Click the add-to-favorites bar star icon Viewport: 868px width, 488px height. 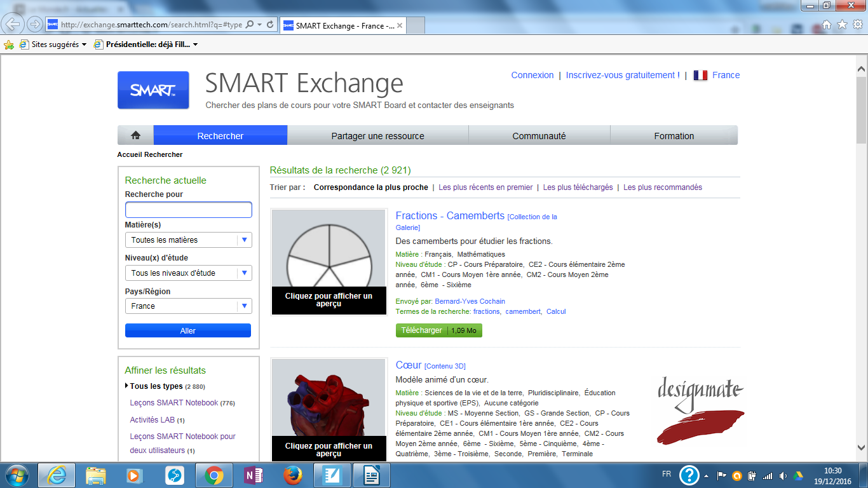[8, 44]
